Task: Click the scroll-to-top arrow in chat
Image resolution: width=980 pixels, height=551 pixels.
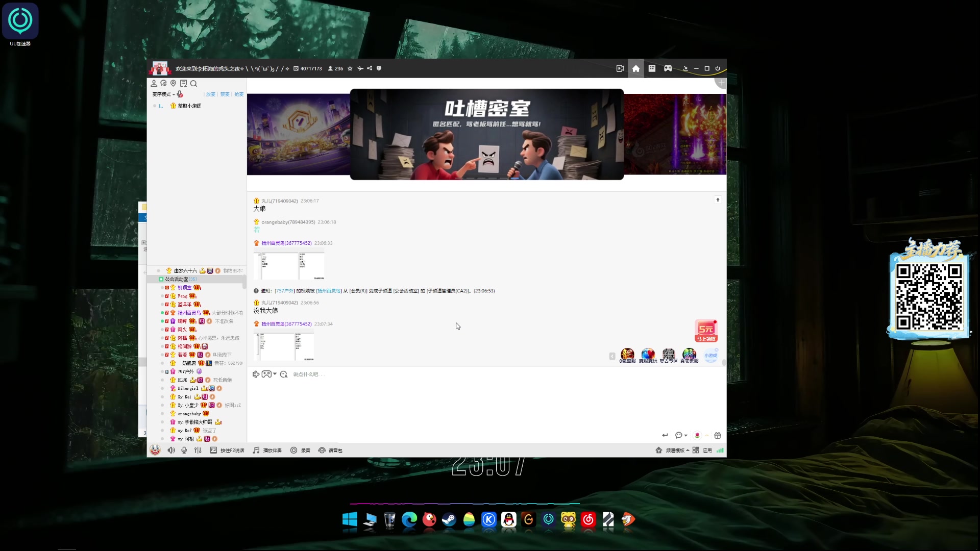Action: pyautogui.click(x=718, y=200)
